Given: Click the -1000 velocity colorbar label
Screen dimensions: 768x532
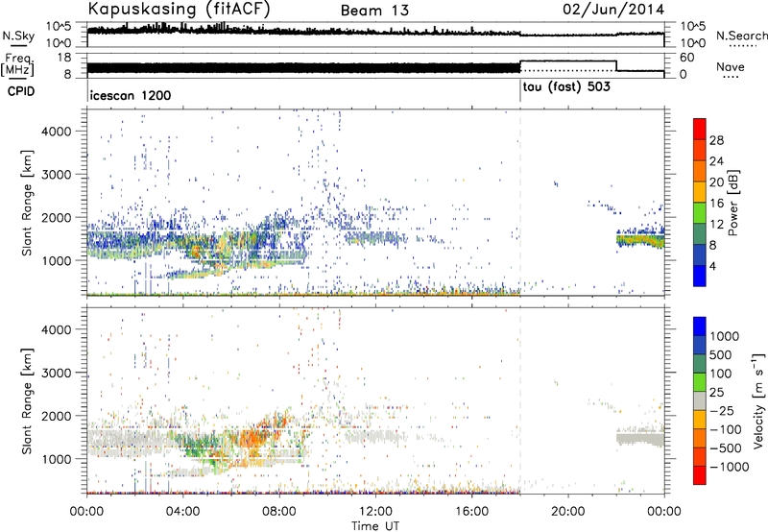Looking at the screenshot, I should click(730, 467).
